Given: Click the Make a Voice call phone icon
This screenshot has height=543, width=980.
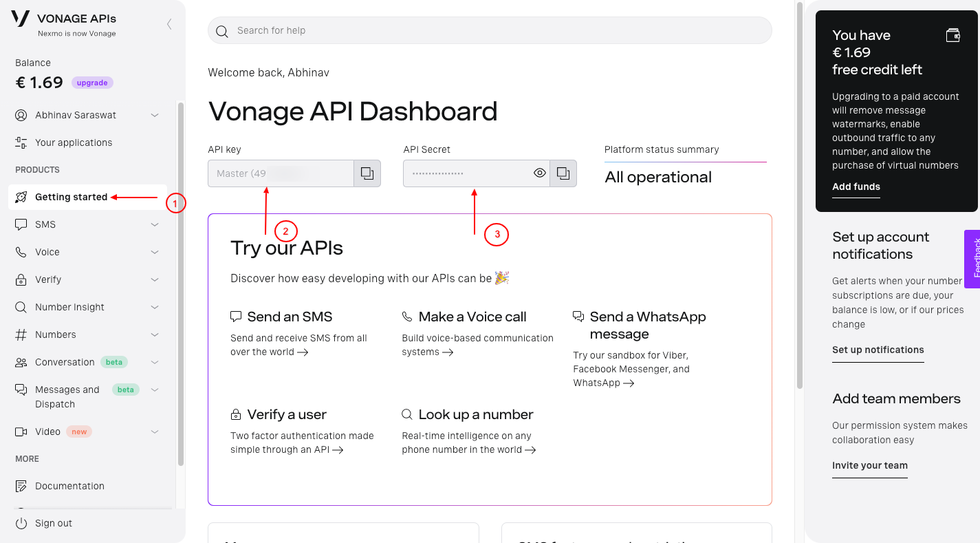Looking at the screenshot, I should coord(407,317).
